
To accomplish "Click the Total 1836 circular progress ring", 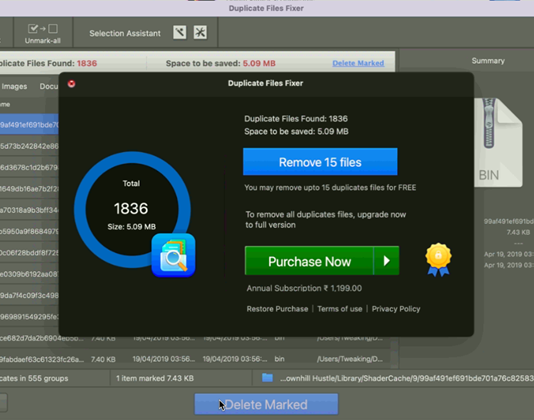I will click(132, 209).
